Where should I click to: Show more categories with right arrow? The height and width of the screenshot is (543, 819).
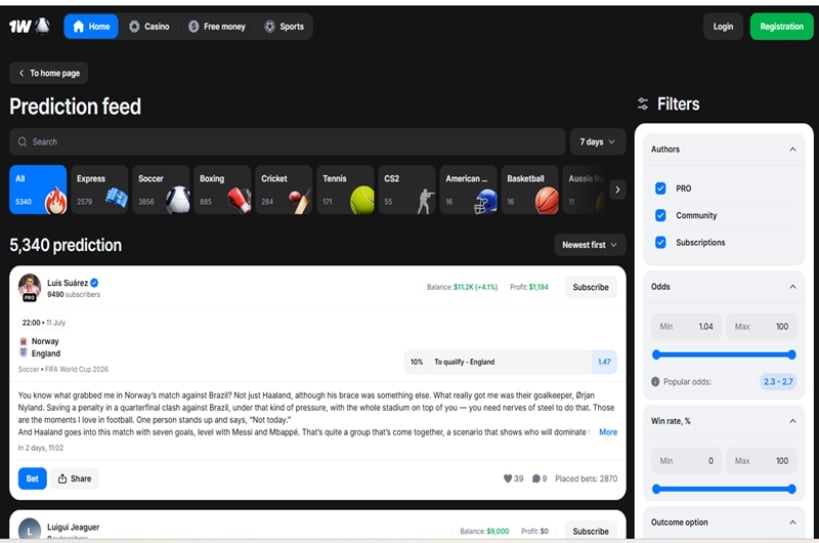point(617,190)
